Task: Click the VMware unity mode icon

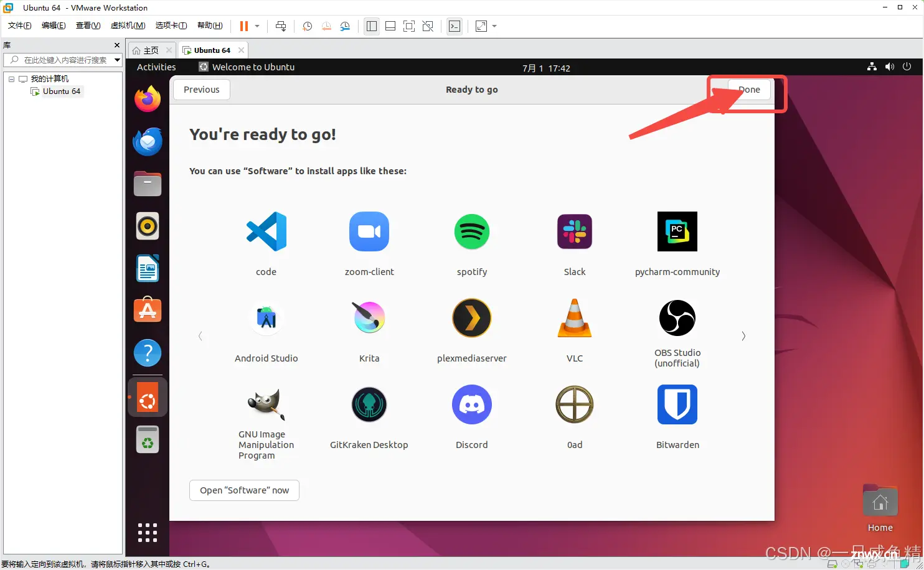Action: (428, 26)
